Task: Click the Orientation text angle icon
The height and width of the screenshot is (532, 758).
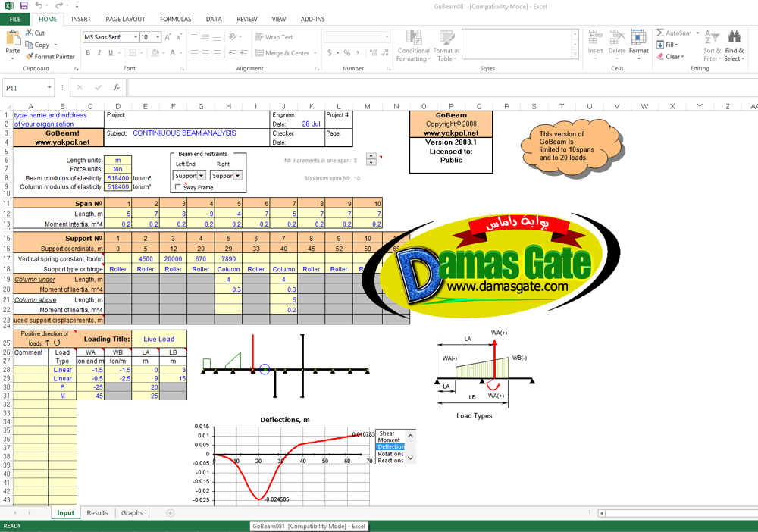Action: tap(233, 36)
